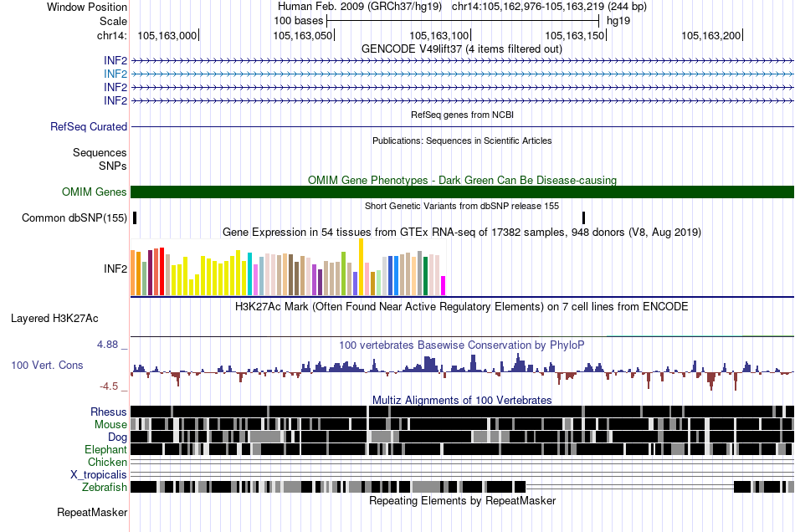Viewport: 795px width, 532px height.
Task: Click the chr14: ruler label
Action: pyautogui.click(x=111, y=35)
